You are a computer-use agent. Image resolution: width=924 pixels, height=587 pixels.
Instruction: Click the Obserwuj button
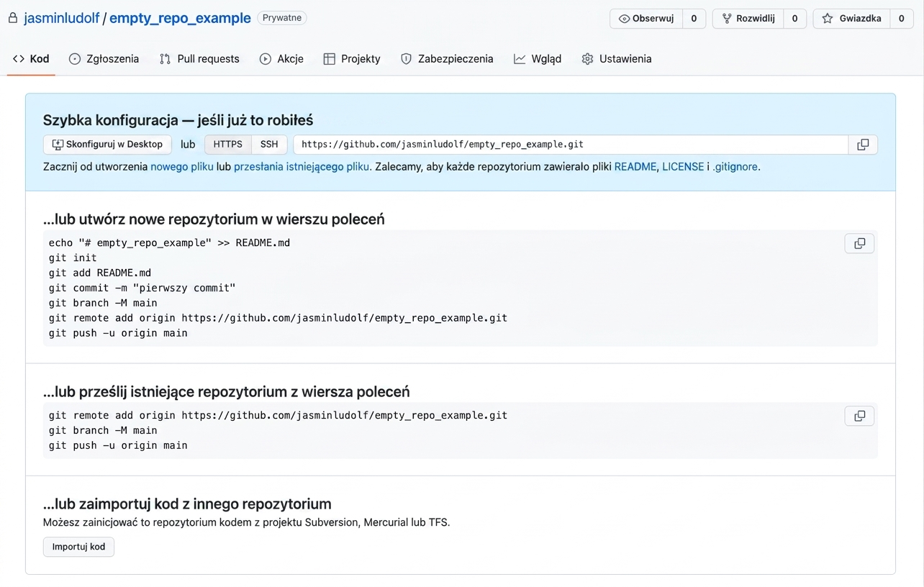646,19
